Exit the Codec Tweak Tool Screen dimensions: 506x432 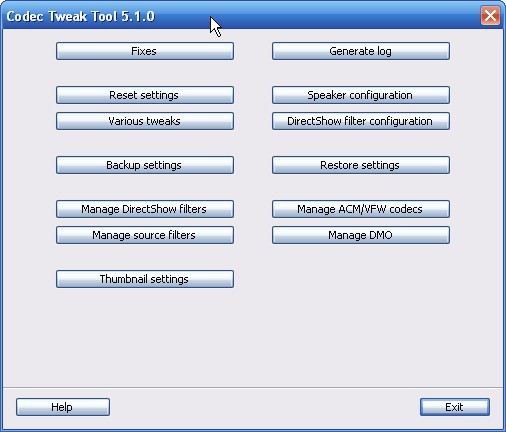[x=455, y=407]
